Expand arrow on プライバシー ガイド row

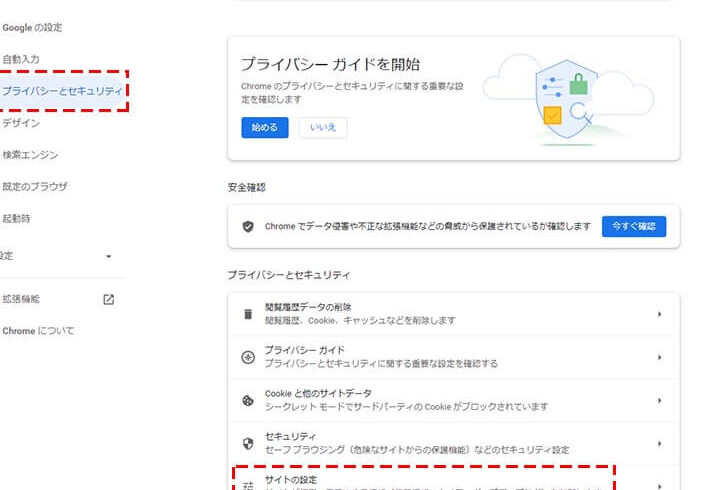tap(659, 357)
